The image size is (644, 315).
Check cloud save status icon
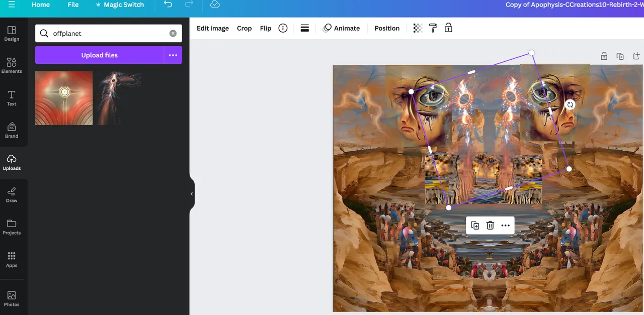coord(215,5)
